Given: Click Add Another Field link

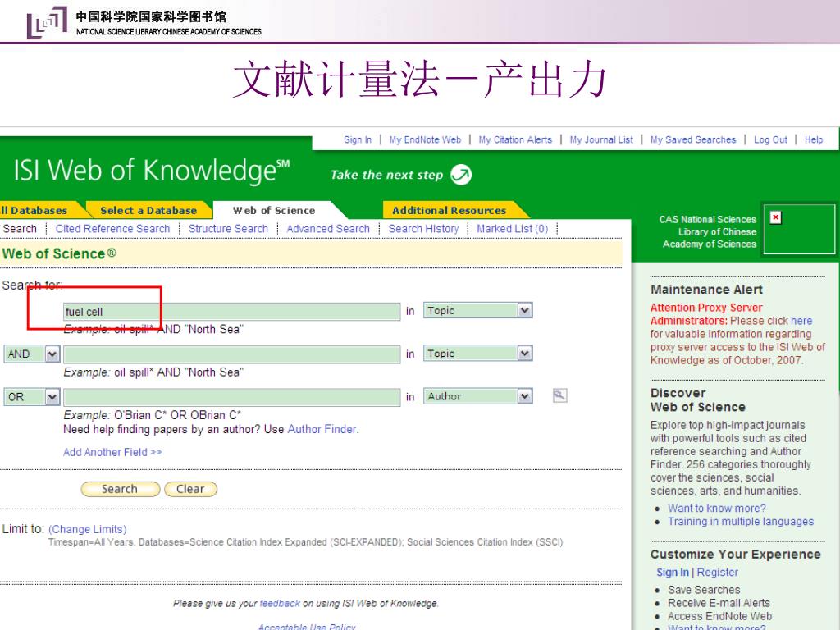Looking at the screenshot, I should (112, 452).
